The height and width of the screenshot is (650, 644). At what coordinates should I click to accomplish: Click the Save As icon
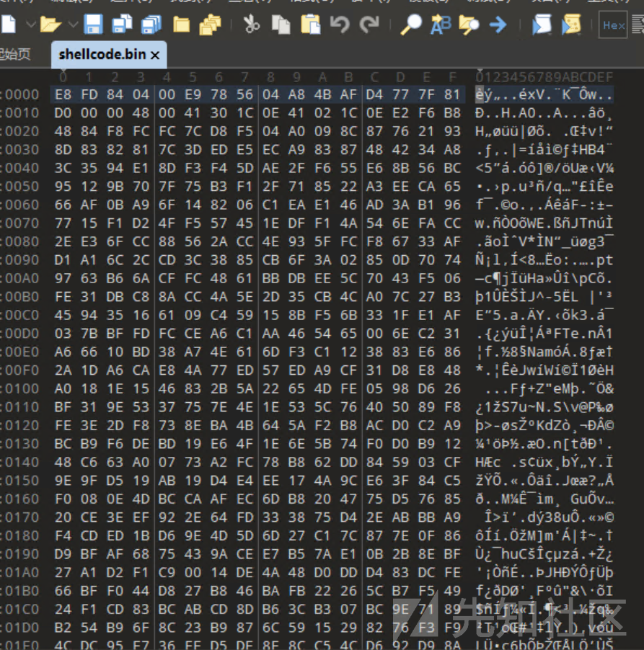point(122,25)
